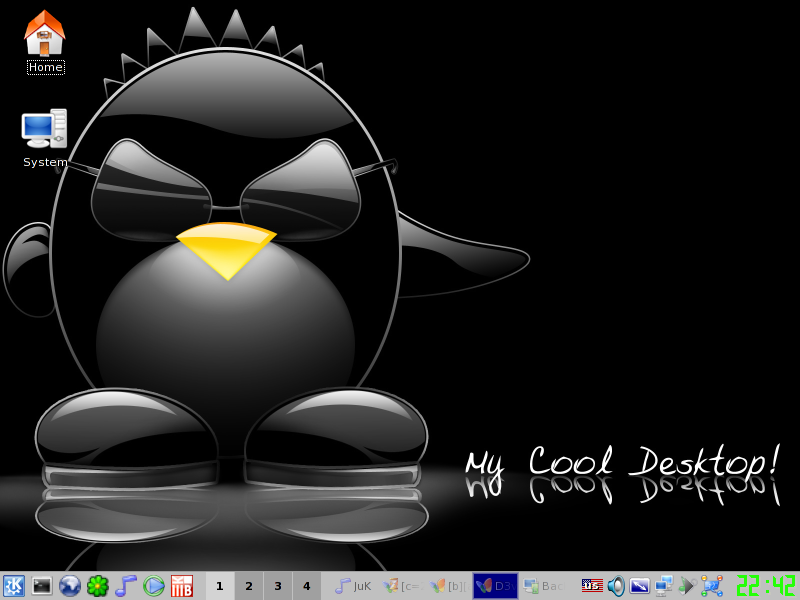The height and width of the screenshot is (600, 800).
Task: Toggle the highlighted D3 chat taskbar entry
Action: [x=495, y=586]
